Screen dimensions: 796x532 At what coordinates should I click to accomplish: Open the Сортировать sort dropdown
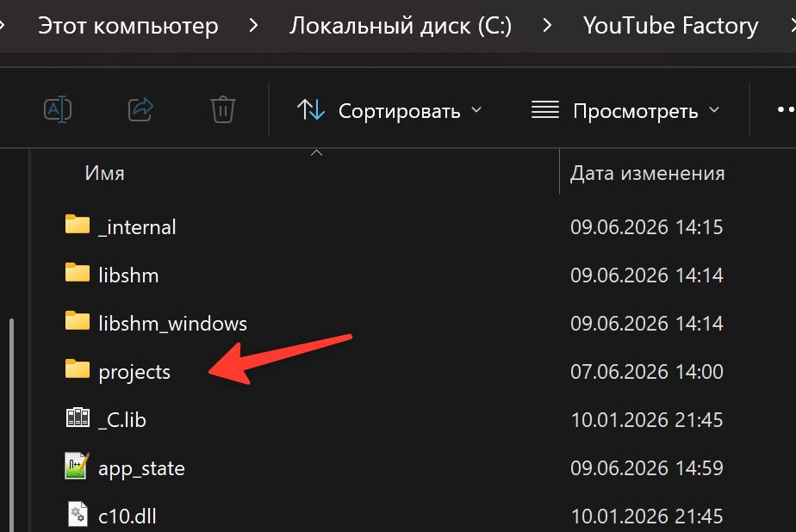coord(389,110)
